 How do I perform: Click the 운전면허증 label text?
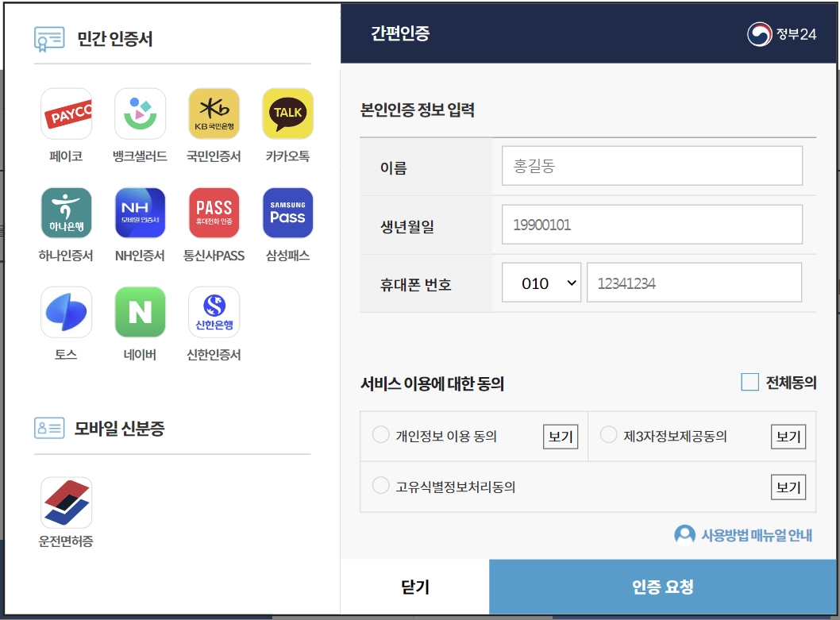pos(66,541)
